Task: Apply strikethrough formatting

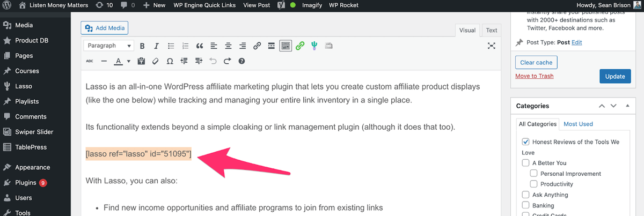Action: [x=90, y=61]
